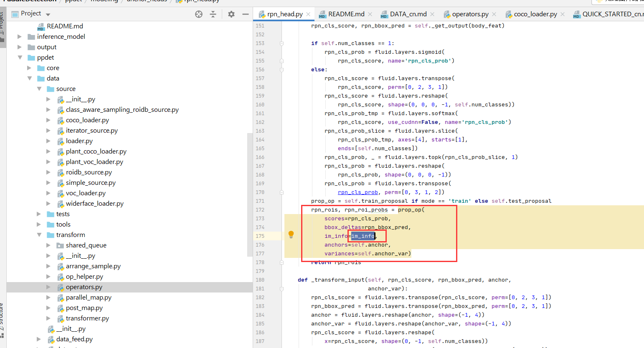Select widerface_loader.py file

[x=95, y=204]
